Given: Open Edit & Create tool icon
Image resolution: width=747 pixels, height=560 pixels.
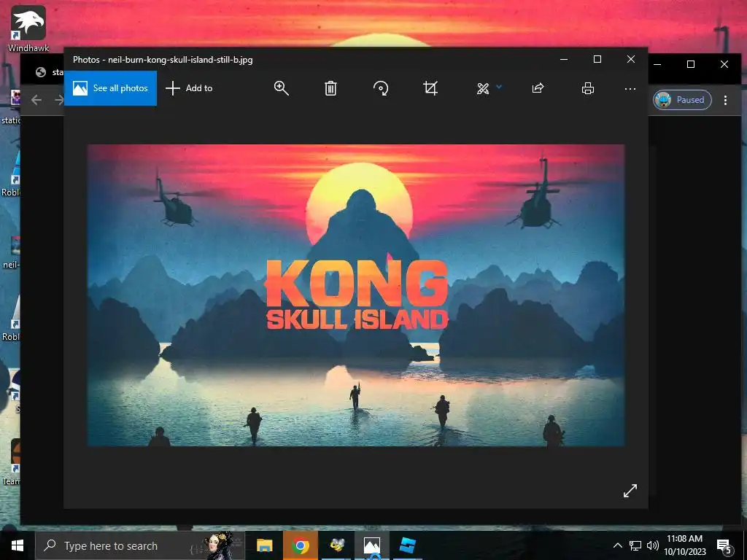Looking at the screenshot, I should pos(483,88).
